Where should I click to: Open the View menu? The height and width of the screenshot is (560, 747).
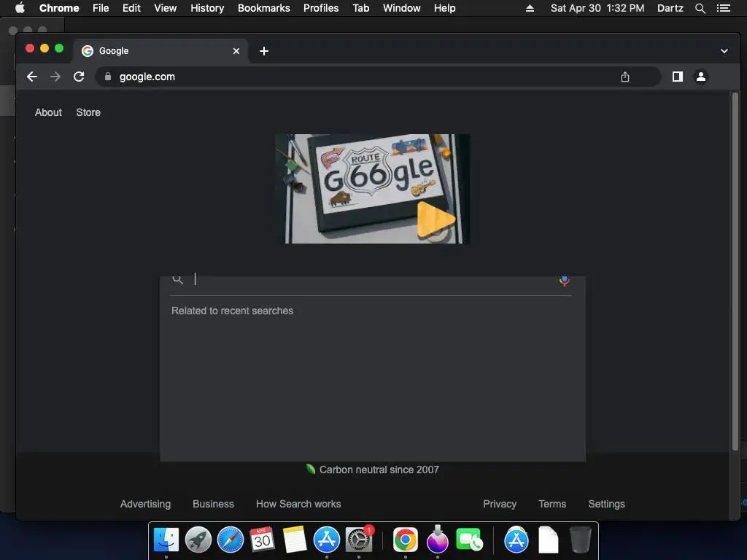(x=166, y=8)
